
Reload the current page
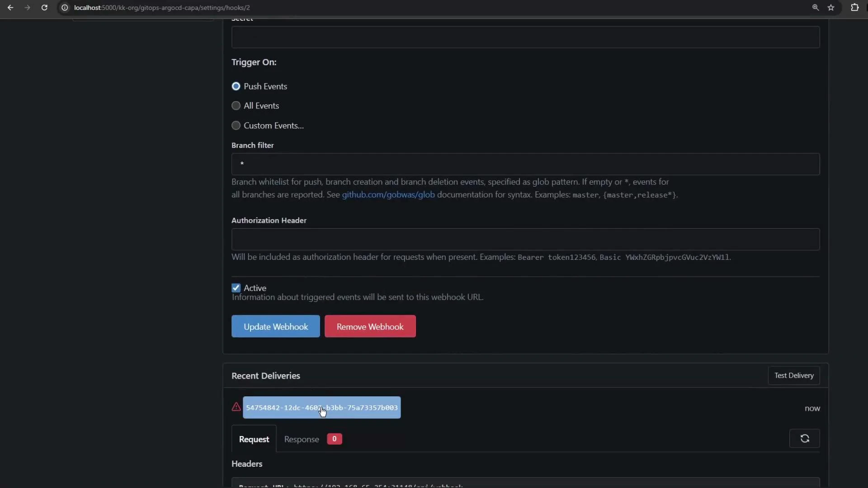(x=44, y=8)
